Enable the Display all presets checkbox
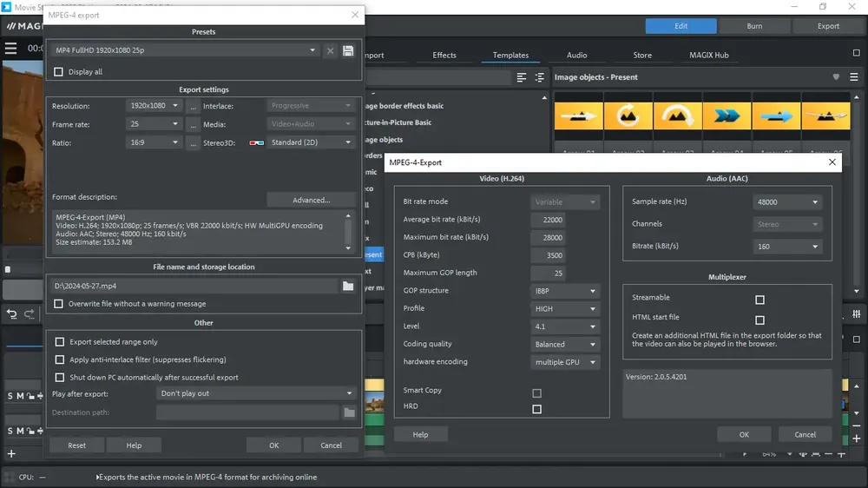Image resolution: width=868 pixels, height=488 pixels. [x=58, y=72]
